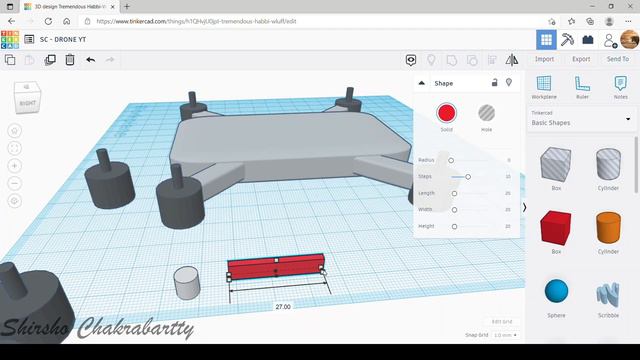Click the Align tool icon

click(x=492, y=60)
